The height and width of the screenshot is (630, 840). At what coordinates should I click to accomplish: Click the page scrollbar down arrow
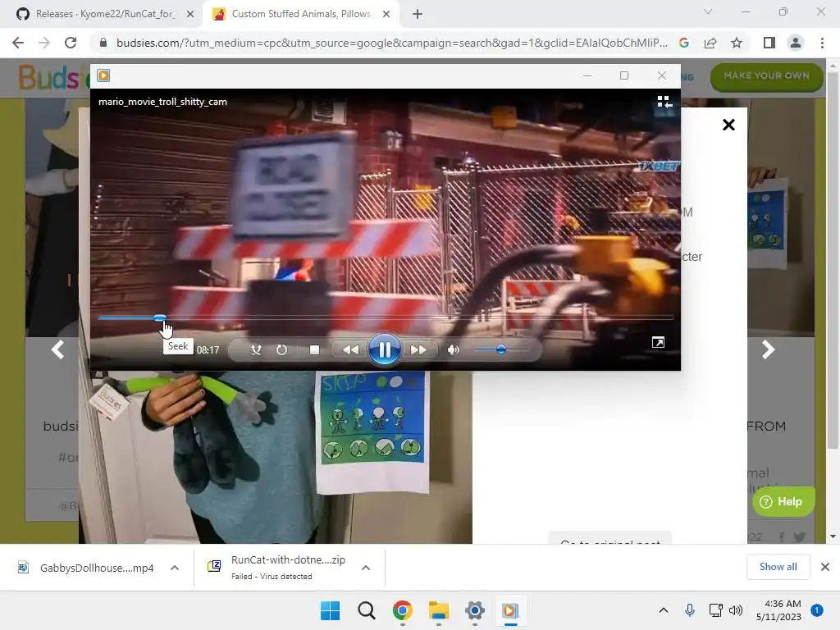[833, 536]
